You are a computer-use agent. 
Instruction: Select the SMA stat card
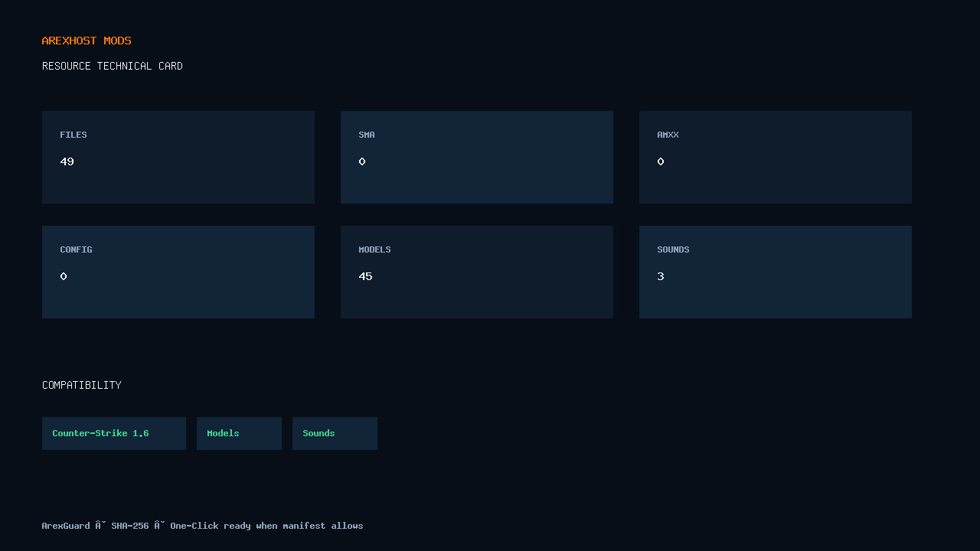pos(477,157)
